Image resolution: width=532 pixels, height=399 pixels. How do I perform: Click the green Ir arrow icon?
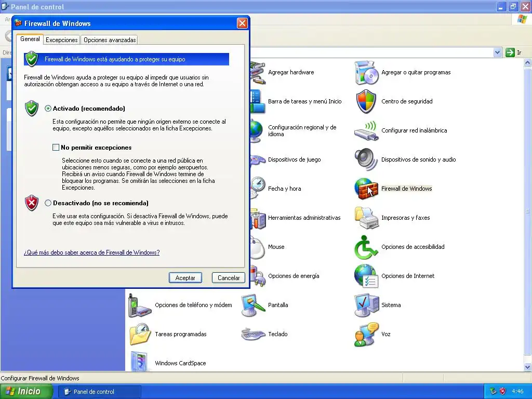pyautogui.click(x=510, y=52)
